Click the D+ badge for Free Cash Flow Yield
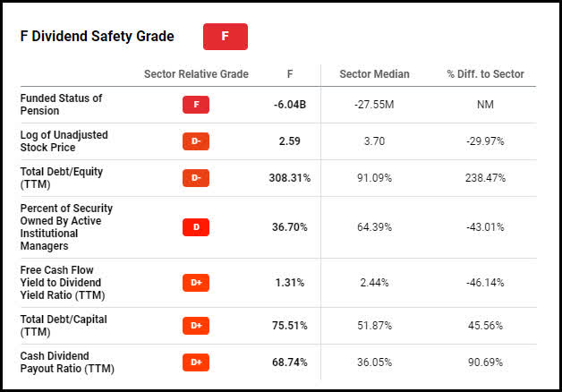The width and height of the screenshot is (562, 392). tap(196, 283)
